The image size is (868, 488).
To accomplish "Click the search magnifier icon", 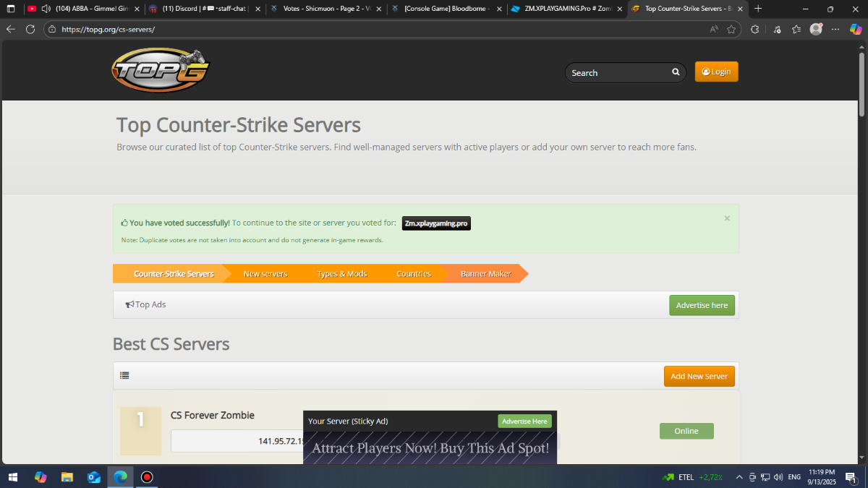I will (x=676, y=72).
